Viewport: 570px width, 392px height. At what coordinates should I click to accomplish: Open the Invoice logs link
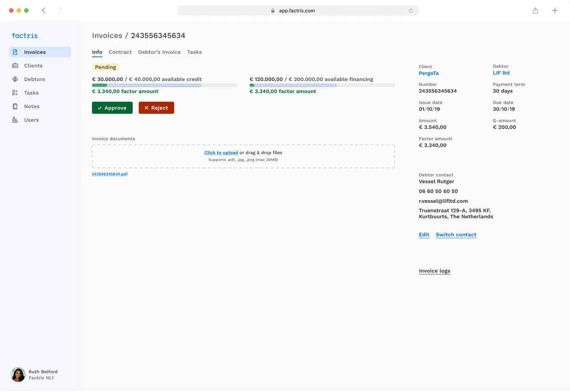pos(435,271)
